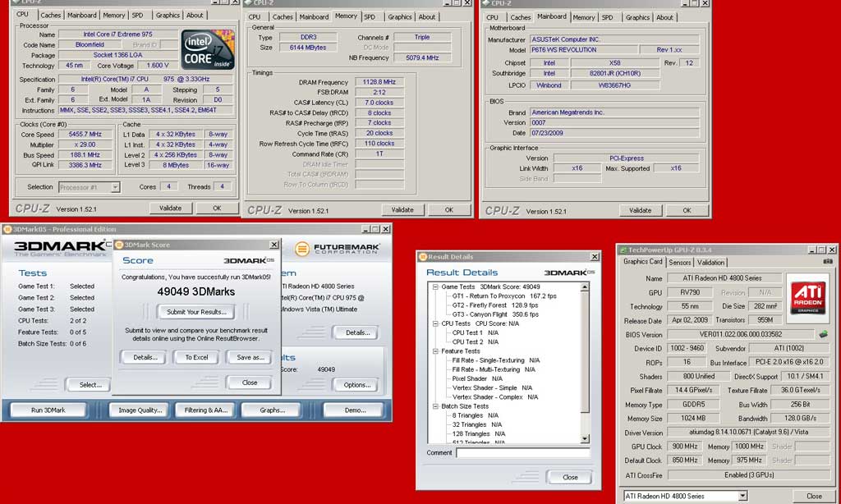Image resolution: width=841 pixels, height=504 pixels.
Task: Open Filtering & AA... settings
Action: pos(206,410)
